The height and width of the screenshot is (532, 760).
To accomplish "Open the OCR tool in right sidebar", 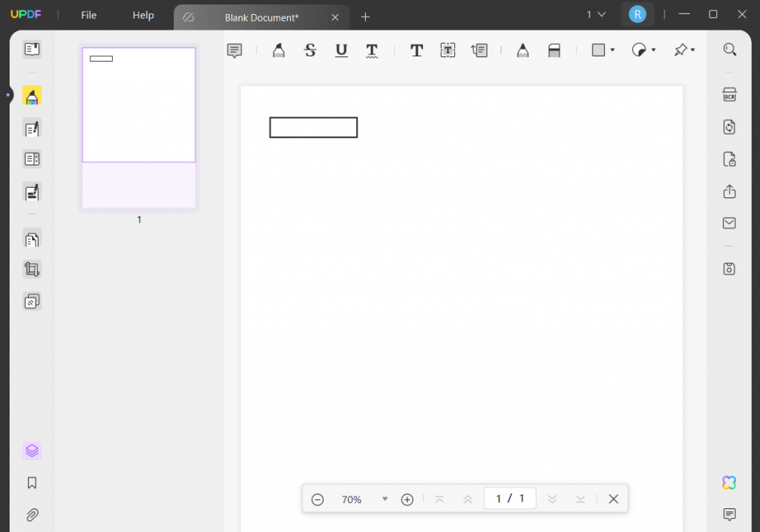I will pos(729,94).
